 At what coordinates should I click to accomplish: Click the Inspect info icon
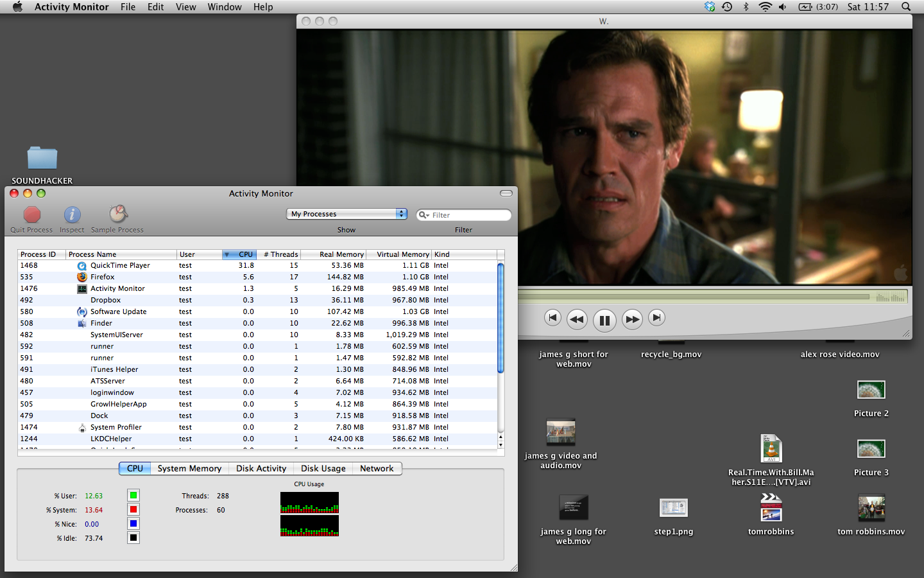pos(72,215)
